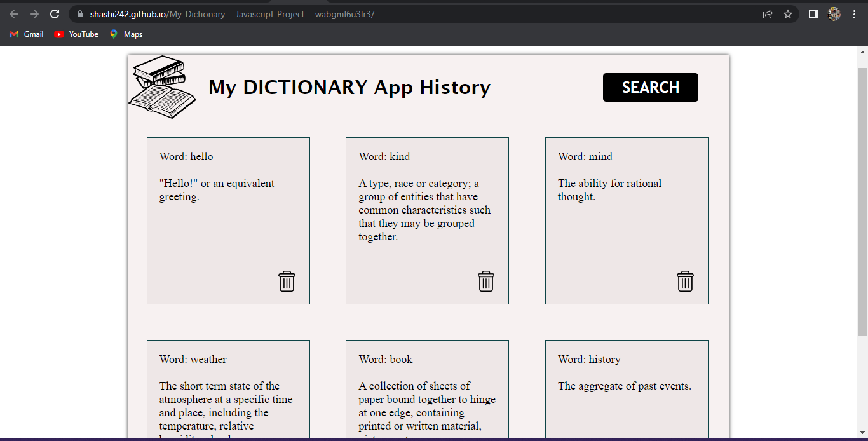The width and height of the screenshot is (868, 441).
Task: Delete the "kind" entry using the trash icon
Action: tap(485, 281)
